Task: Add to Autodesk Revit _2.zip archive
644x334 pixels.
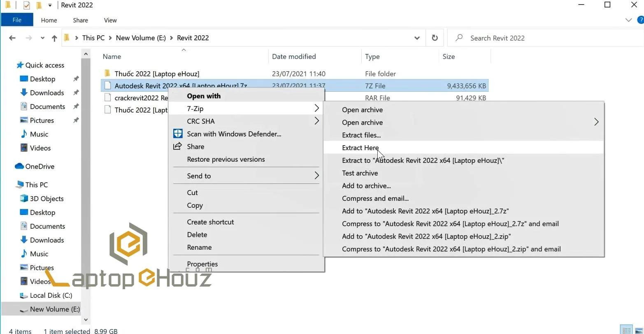Action: coord(464,237)
